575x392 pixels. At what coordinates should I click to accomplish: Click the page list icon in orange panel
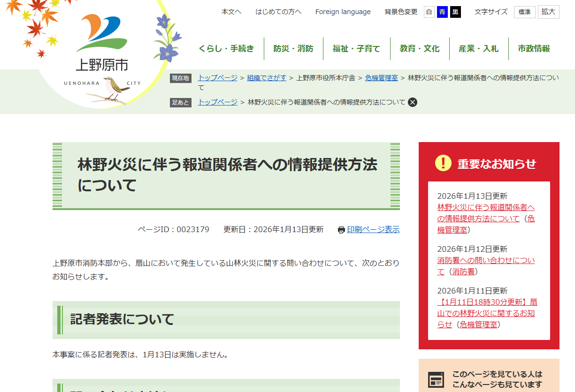point(436,380)
